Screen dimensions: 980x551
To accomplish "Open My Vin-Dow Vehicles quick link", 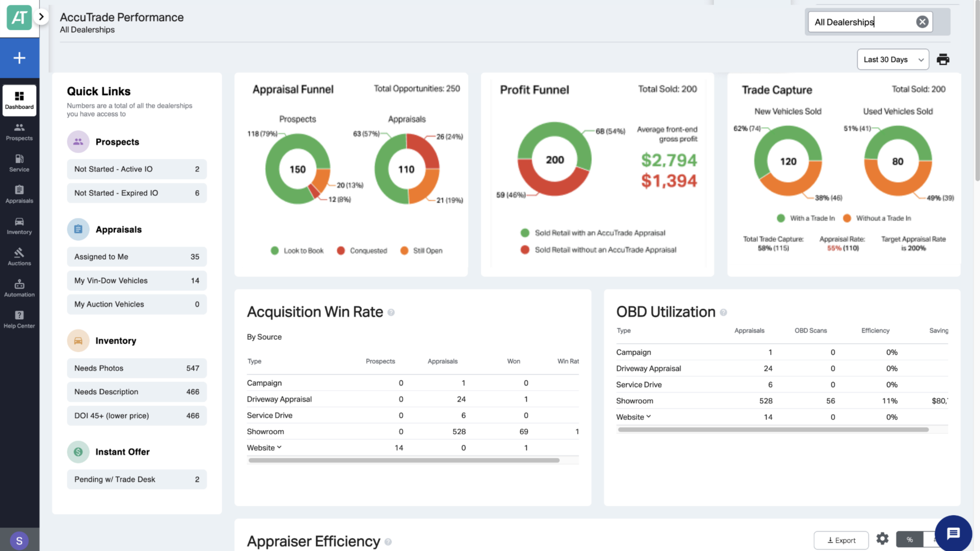I will (x=137, y=280).
